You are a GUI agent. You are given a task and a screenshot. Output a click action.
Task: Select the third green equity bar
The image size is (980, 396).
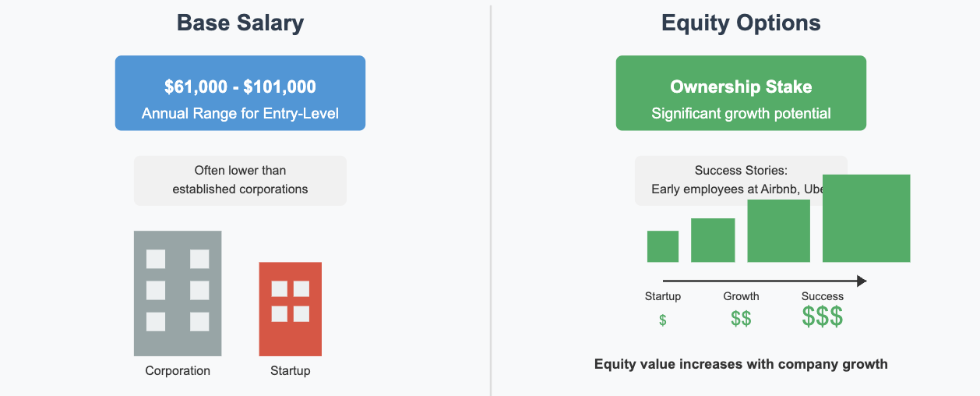coord(778,231)
